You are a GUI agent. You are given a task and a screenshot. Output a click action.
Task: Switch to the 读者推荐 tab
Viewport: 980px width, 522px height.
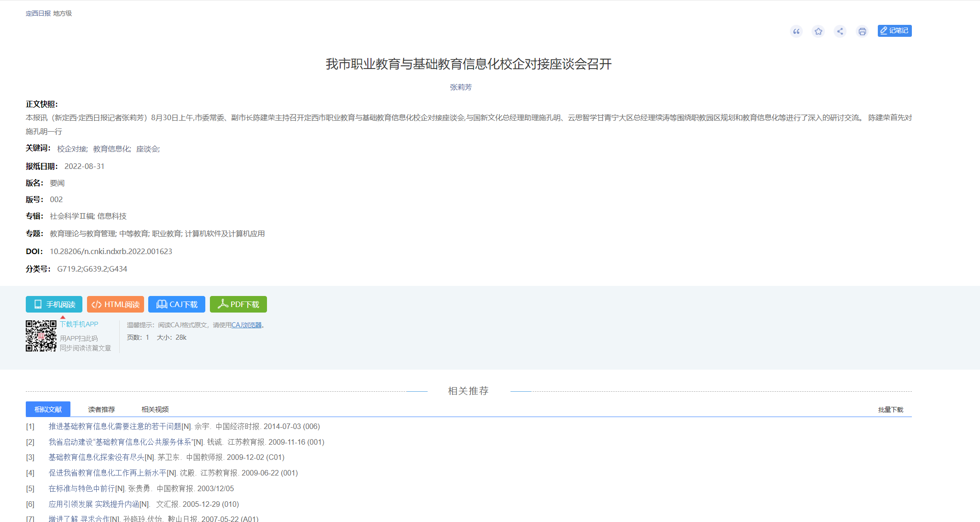[x=101, y=409]
